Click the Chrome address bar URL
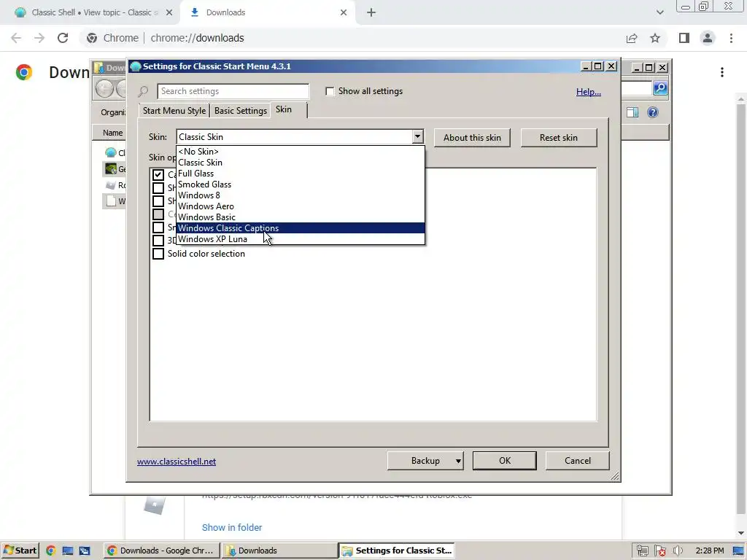Viewport: 747px width, 560px height. click(197, 38)
